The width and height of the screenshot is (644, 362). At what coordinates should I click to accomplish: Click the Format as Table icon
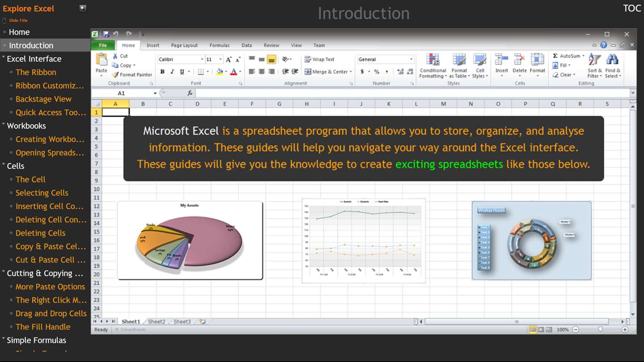point(459,59)
